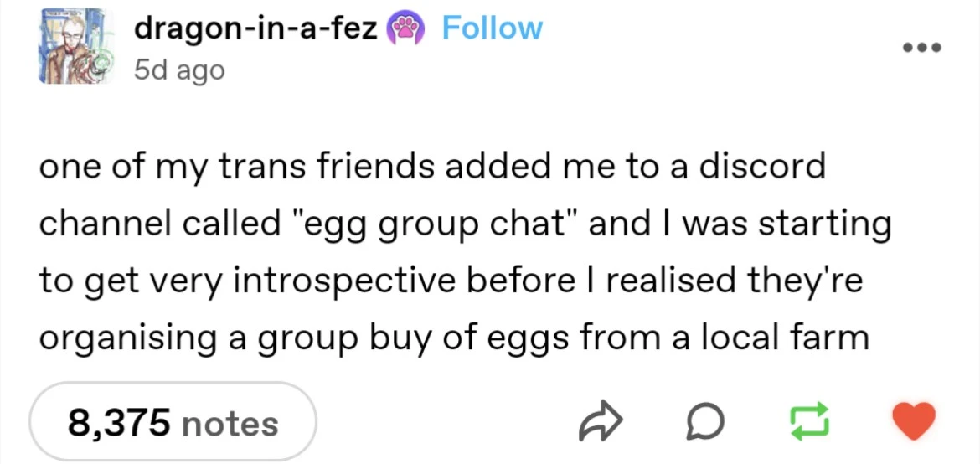Visit the dragon-in-a-fez blog via the username
980x464 pixels.
[x=255, y=29]
